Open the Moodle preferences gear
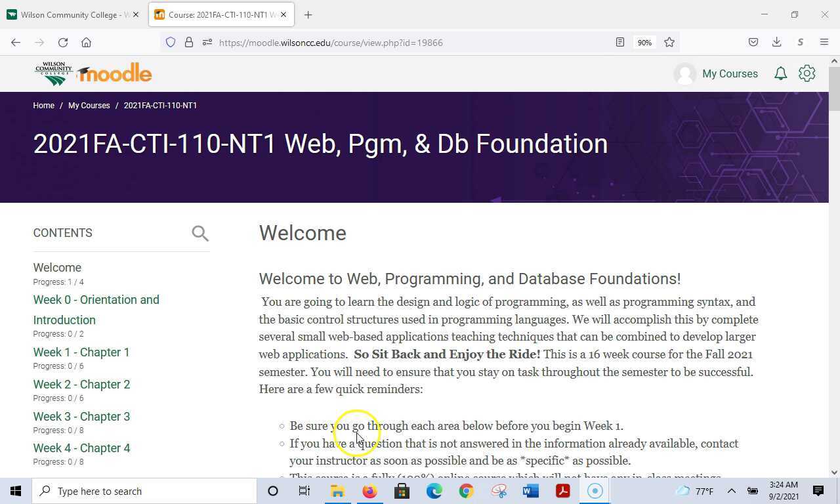The height and width of the screenshot is (504, 840). 807,73
